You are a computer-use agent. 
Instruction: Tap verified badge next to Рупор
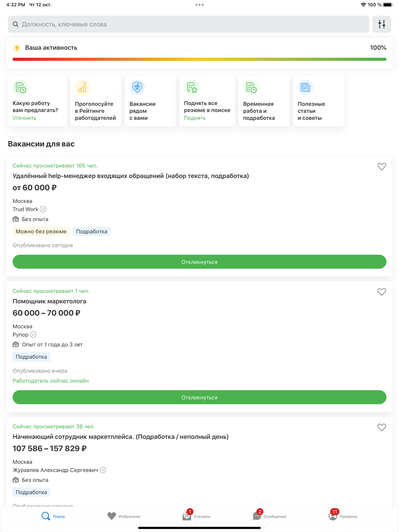point(33,335)
